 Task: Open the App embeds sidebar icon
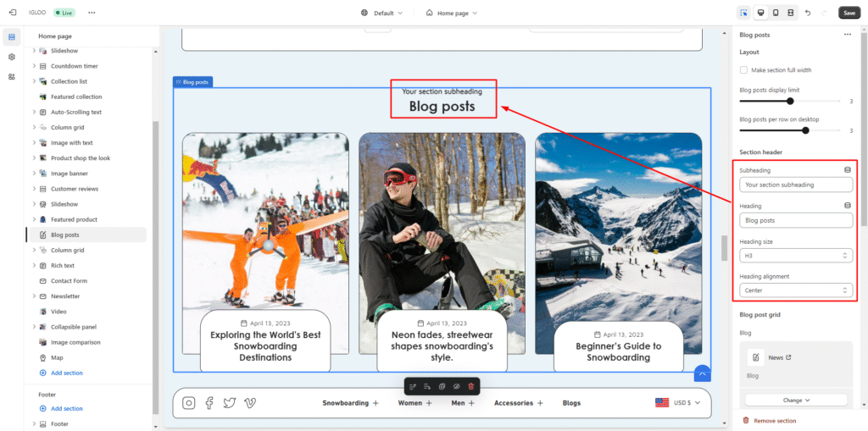12,76
